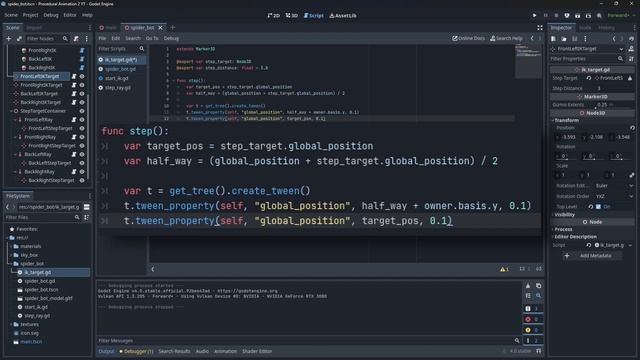Toggle visibility of FrontLeftStepTarget

pyautogui.click(x=82, y=129)
